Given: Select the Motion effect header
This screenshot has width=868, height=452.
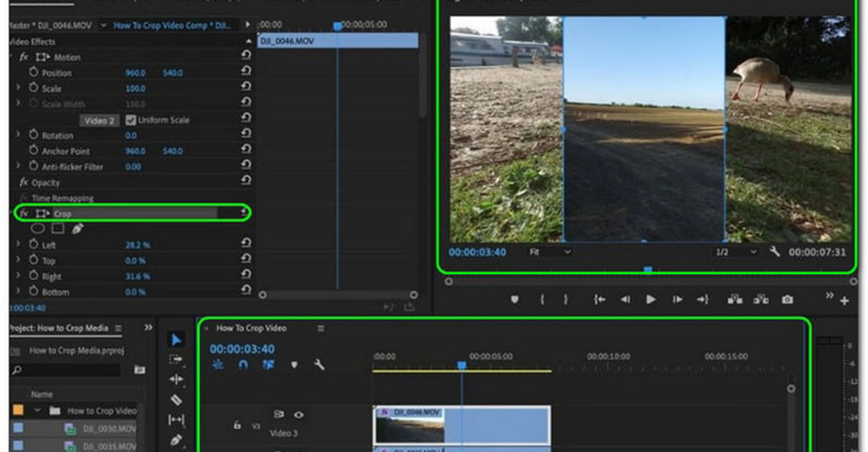Looking at the screenshot, I should click(68, 57).
